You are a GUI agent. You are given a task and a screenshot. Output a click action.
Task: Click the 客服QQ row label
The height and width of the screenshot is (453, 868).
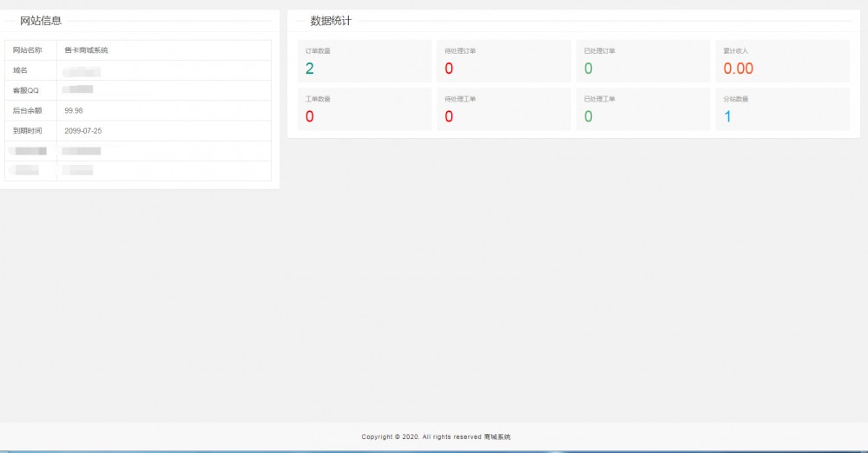click(26, 90)
